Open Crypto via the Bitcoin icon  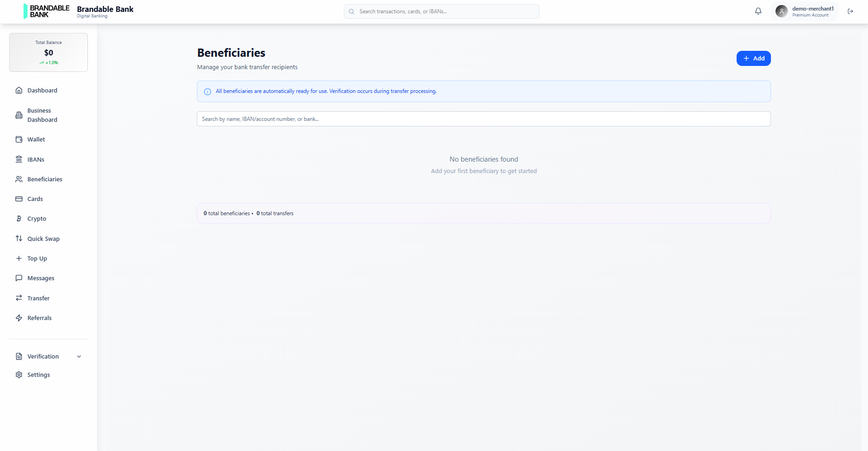point(19,218)
